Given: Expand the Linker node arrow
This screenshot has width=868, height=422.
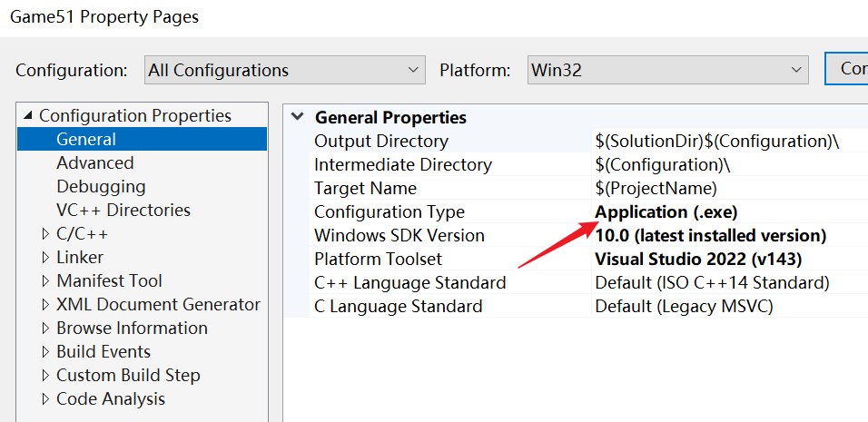Looking at the screenshot, I should coord(46,258).
